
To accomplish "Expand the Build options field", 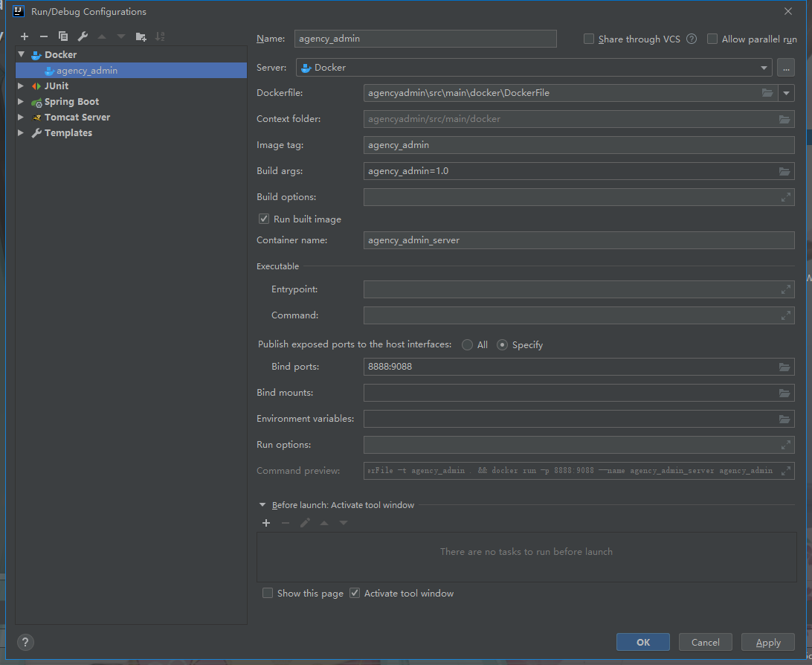I will point(785,197).
